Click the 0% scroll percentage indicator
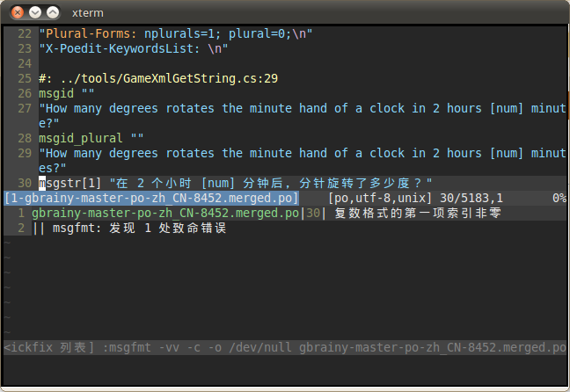 (559, 198)
